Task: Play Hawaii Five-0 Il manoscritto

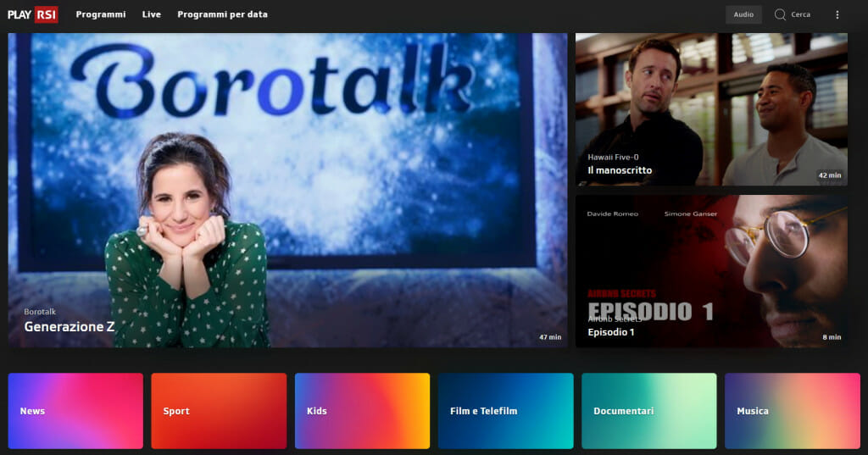Action: coord(711,109)
